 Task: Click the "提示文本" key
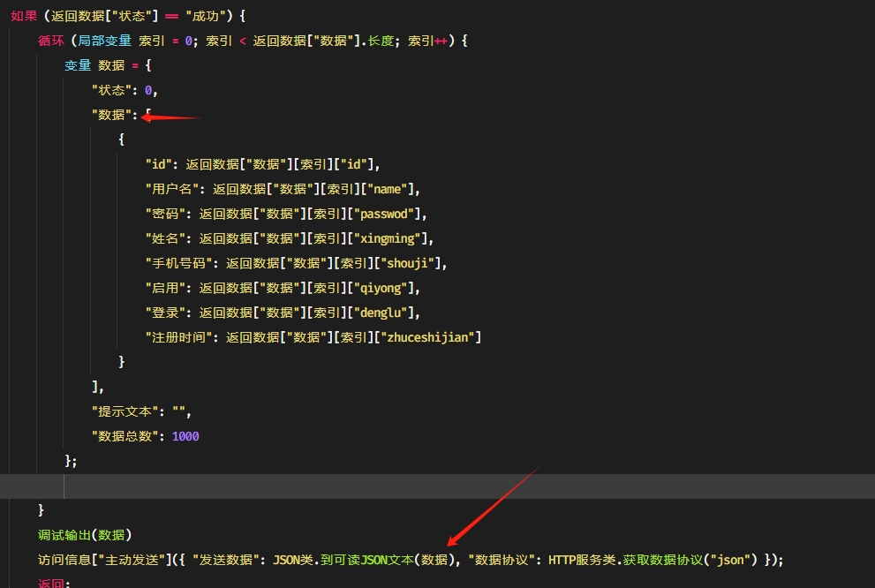125,411
